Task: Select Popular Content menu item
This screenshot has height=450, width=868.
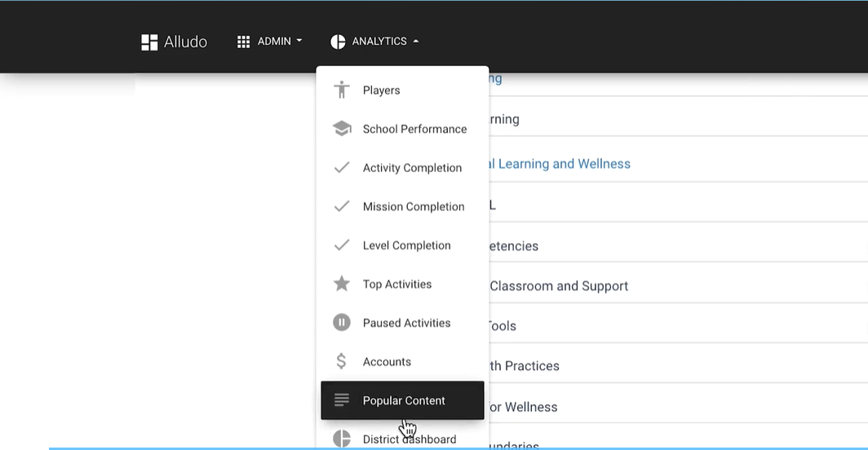Action: point(402,400)
